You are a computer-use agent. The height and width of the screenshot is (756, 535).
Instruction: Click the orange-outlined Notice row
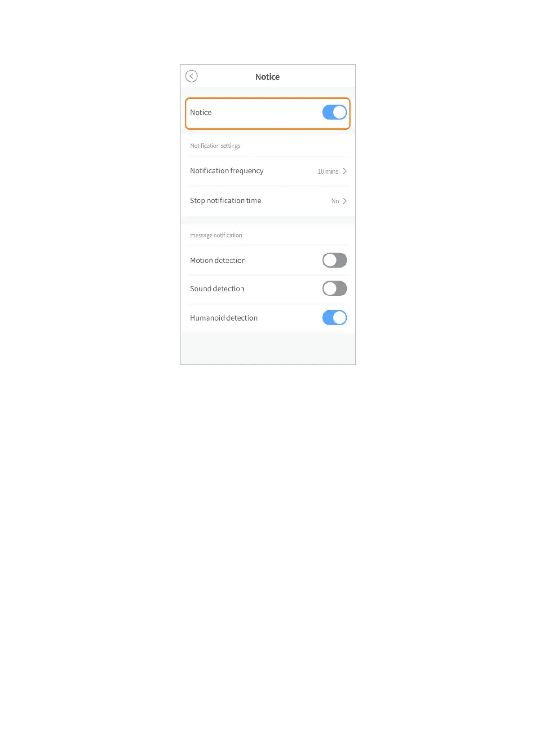pos(268,114)
